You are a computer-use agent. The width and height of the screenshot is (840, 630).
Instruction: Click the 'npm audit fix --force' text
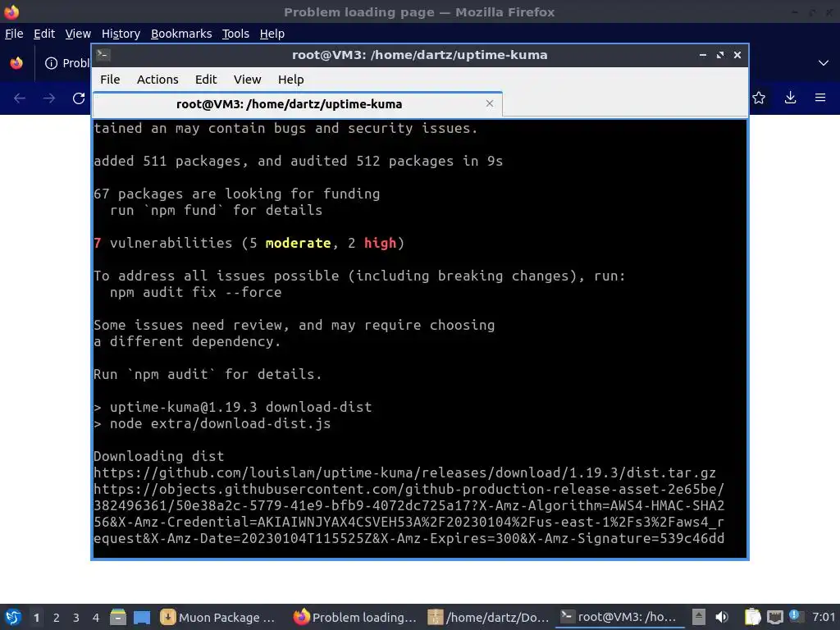[195, 293]
